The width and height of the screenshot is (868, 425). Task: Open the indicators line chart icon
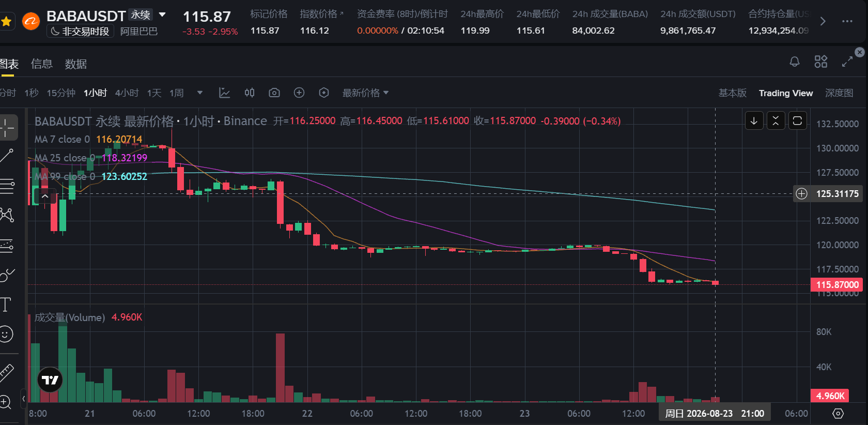click(224, 93)
